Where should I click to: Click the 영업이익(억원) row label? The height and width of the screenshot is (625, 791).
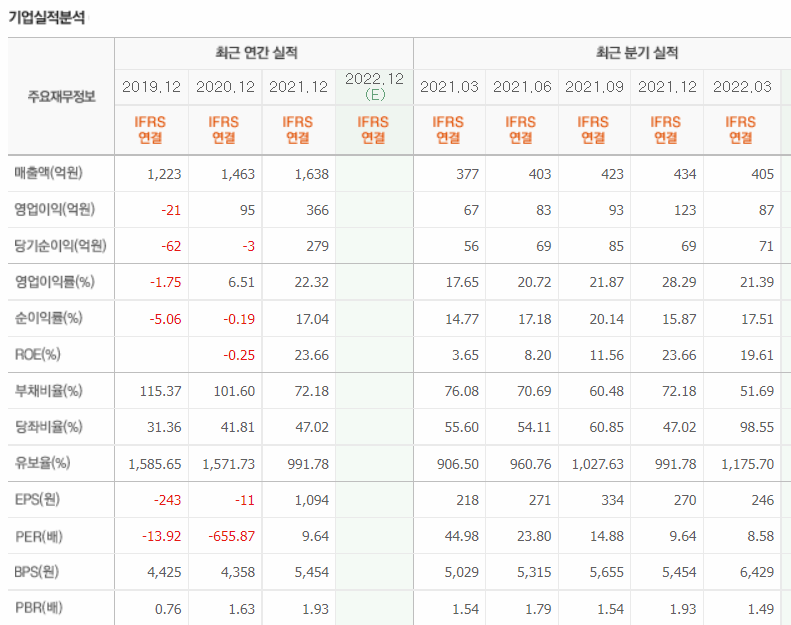pos(54,209)
